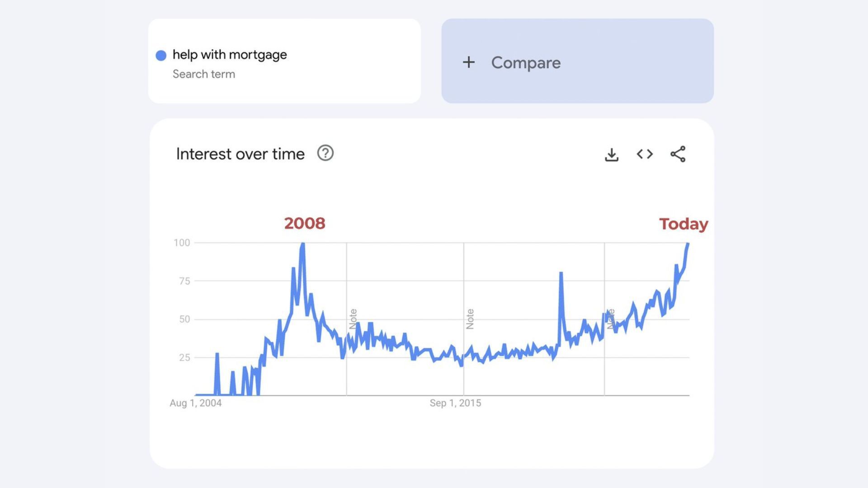Open the Interest over time help icon
868x488 pixels.
(x=325, y=153)
